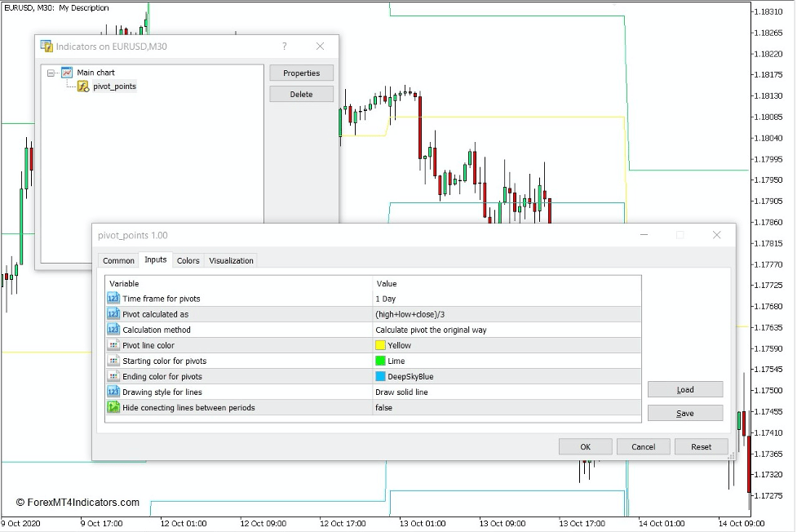The image size is (797, 532).
Task: Switch to the Colors tab
Action: 188,260
